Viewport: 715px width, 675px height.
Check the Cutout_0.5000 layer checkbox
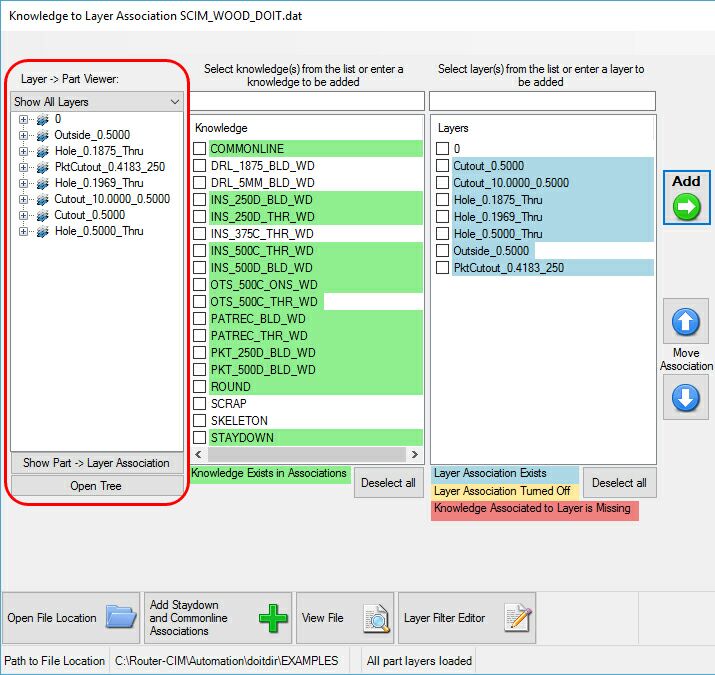[442, 165]
